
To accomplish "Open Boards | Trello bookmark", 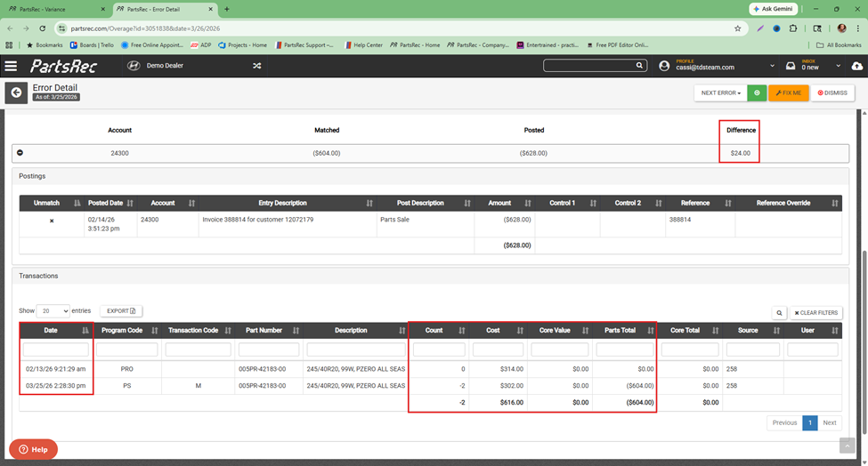I will tap(92, 44).
